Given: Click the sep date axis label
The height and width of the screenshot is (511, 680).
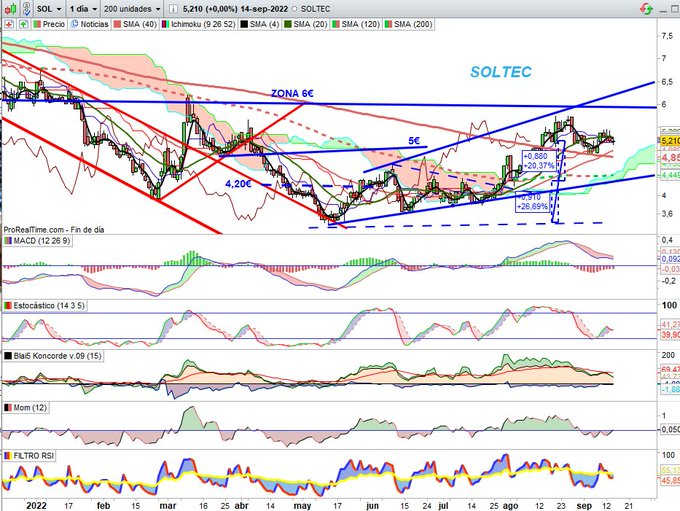Looking at the screenshot, I should click(584, 505).
